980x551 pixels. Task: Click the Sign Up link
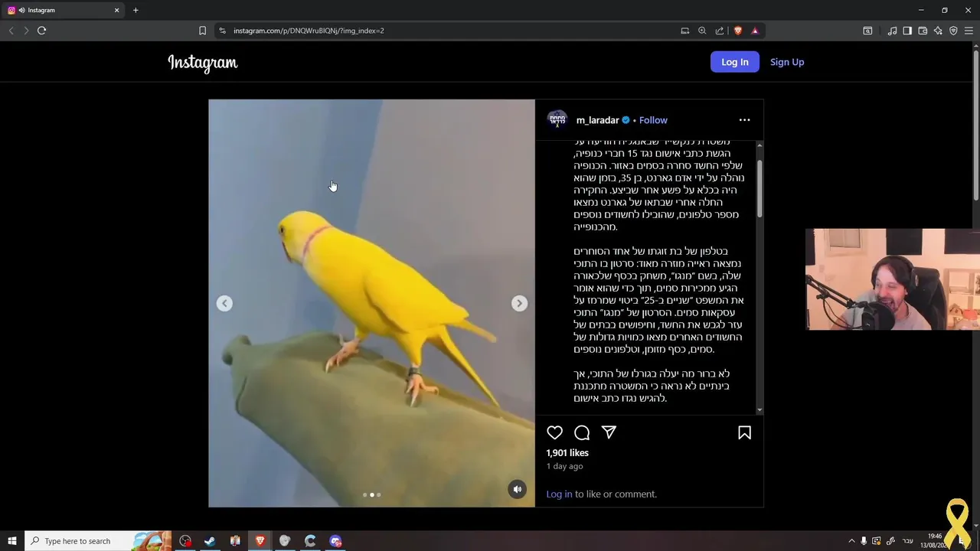point(787,62)
